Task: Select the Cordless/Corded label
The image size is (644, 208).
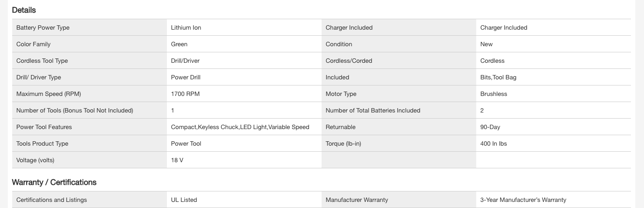Action: (x=349, y=61)
